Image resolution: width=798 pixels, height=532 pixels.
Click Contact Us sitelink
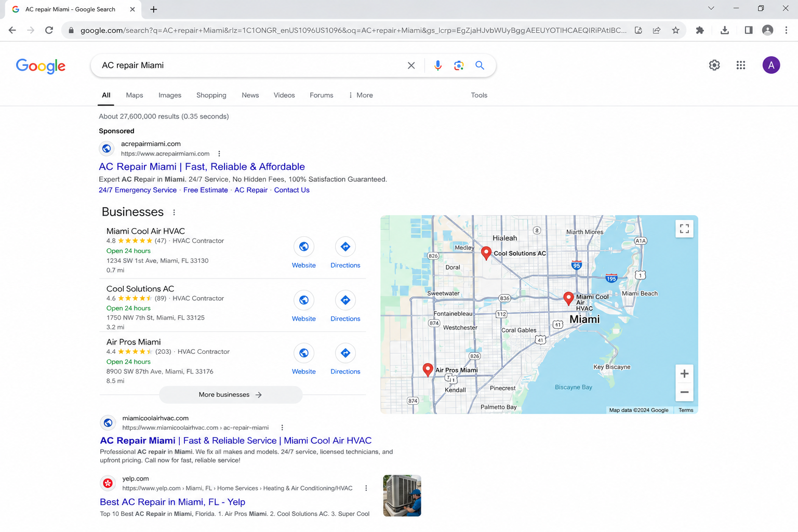[292, 190]
